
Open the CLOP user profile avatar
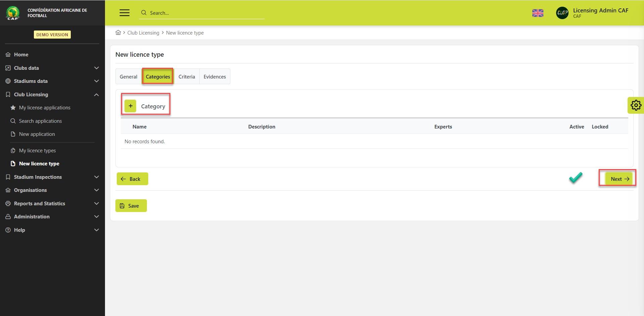pos(562,13)
